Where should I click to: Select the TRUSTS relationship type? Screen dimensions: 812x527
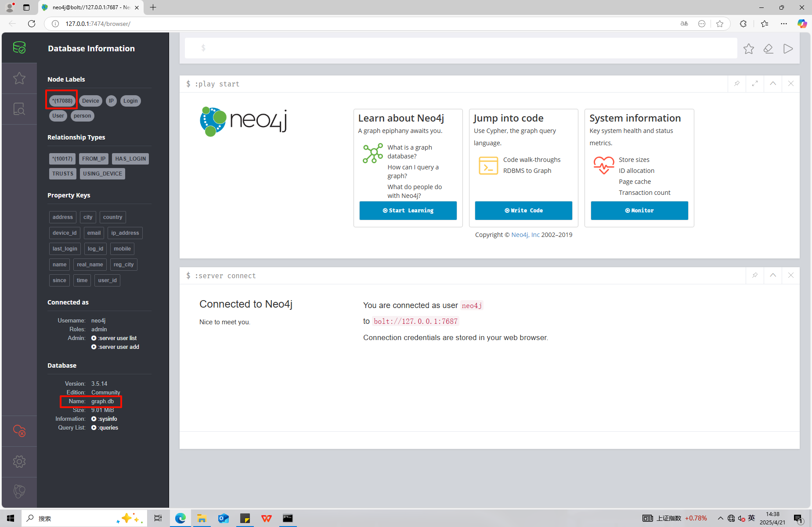pyautogui.click(x=63, y=174)
